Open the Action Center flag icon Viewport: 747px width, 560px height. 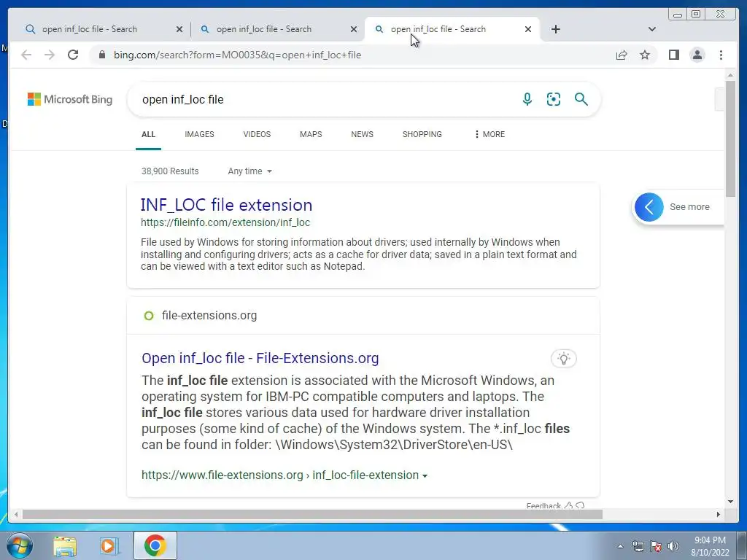click(x=656, y=546)
